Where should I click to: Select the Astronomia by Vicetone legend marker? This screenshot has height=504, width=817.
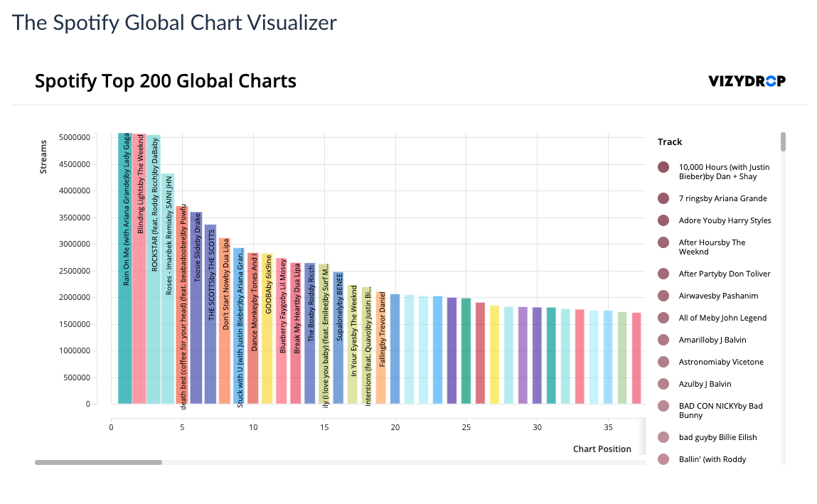(x=663, y=362)
